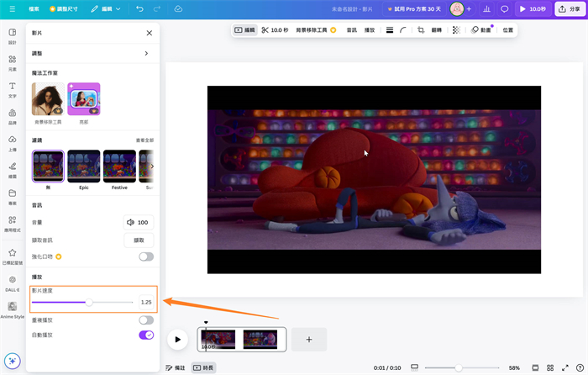Expand the 調整 adjustment section
This screenshot has height=375, width=588.
click(92, 53)
